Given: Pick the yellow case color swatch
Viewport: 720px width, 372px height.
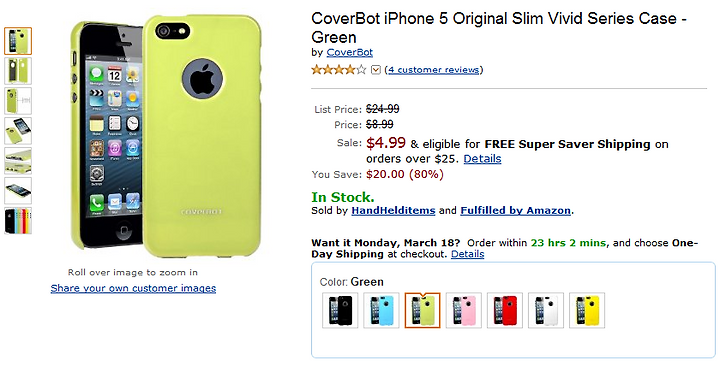Looking at the screenshot, I should 587,310.
